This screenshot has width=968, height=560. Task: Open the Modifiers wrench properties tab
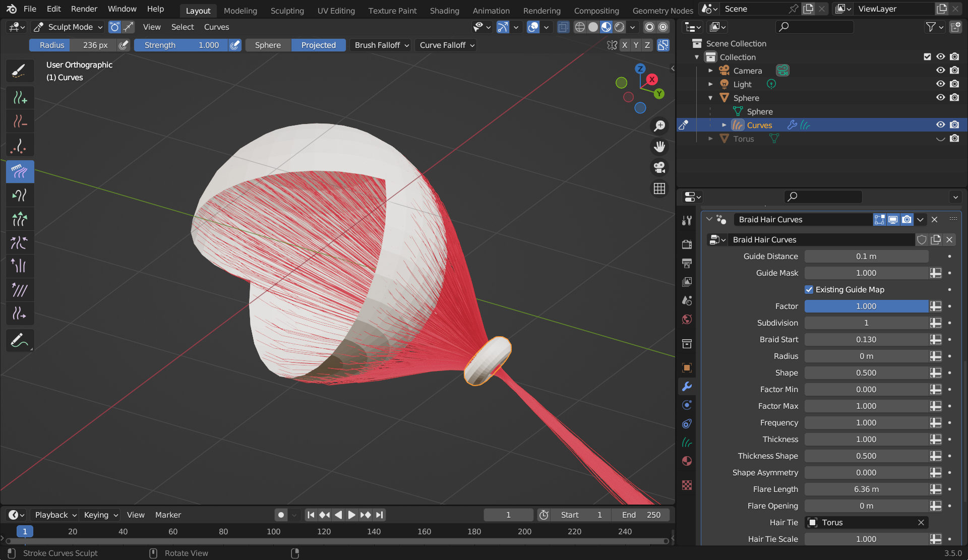click(x=687, y=387)
